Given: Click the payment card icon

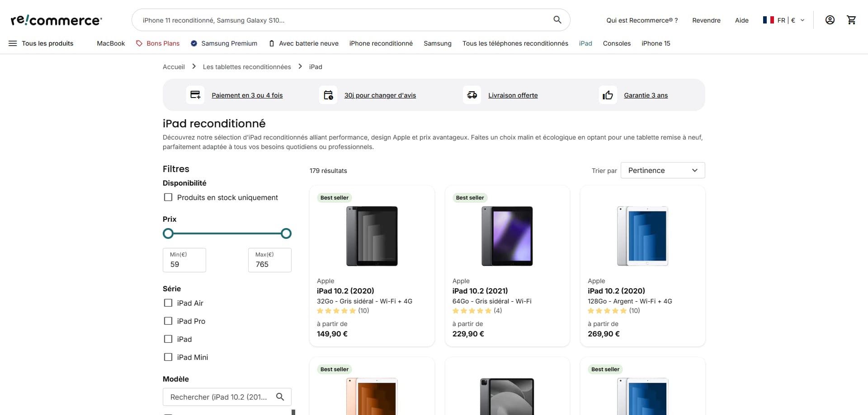Looking at the screenshot, I should tap(195, 95).
